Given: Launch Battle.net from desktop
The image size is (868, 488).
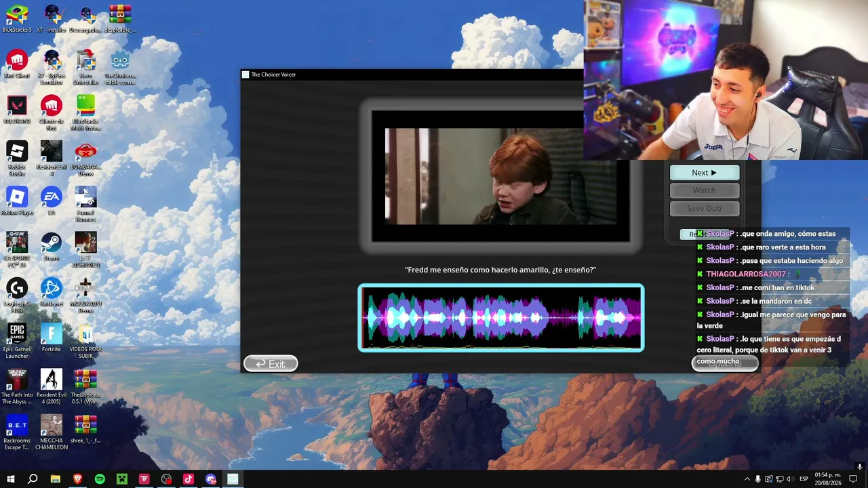Looking at the screenshot, I should coord(52,292).
